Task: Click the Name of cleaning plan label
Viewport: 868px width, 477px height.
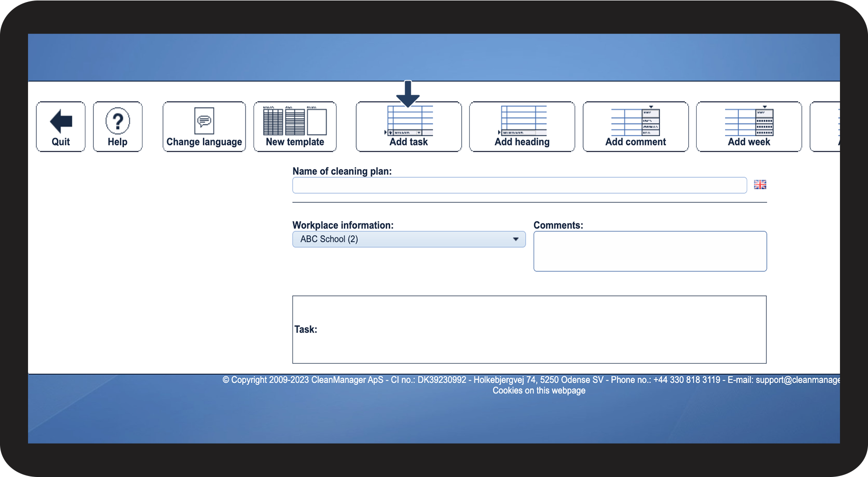Action: (x=342, y=171)
